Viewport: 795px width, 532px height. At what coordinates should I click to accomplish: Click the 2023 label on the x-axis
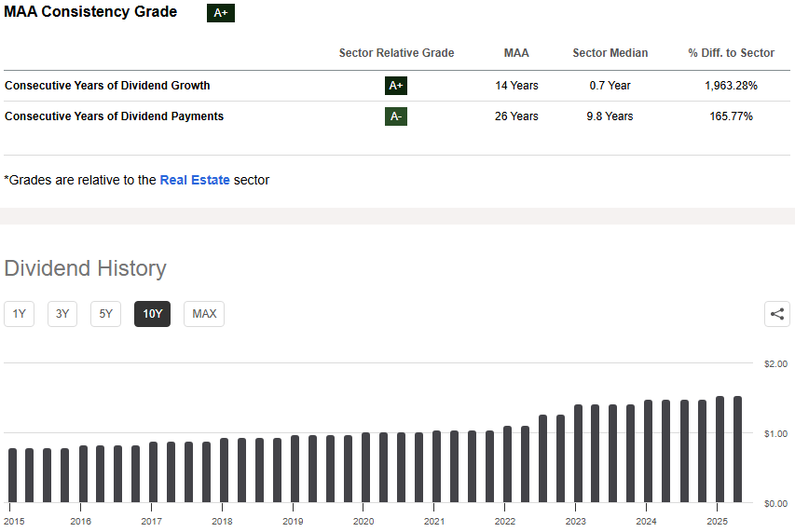(576, 521)
